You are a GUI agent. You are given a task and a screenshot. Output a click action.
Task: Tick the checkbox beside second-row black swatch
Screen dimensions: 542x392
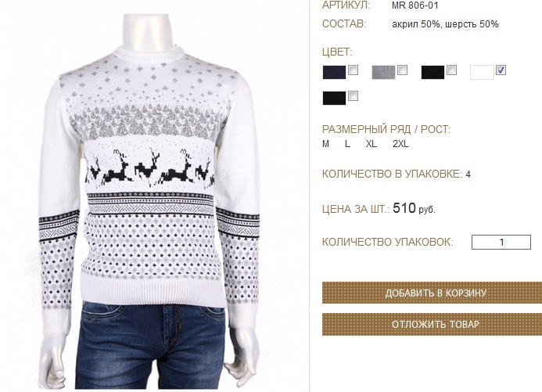[x=353, y=95]
